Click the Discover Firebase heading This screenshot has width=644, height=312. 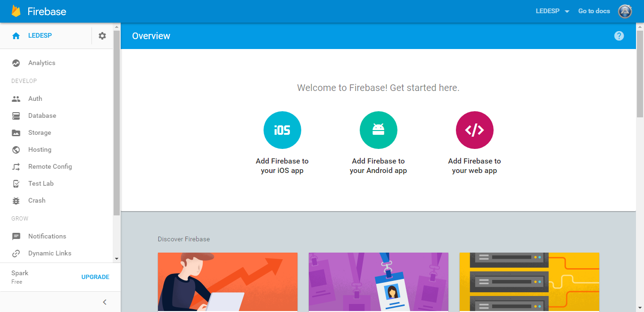point(184,239)
